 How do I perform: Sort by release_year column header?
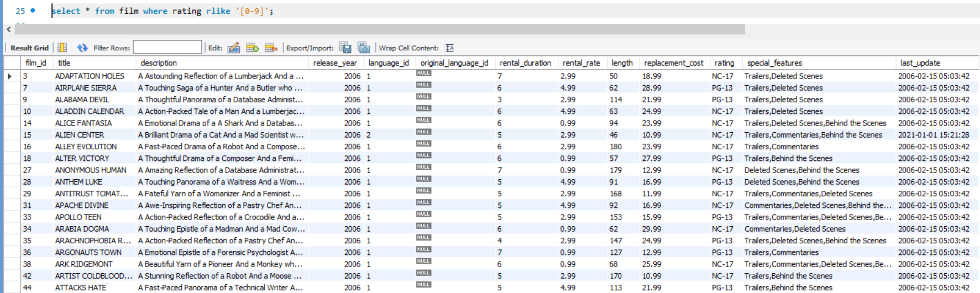[x=335, y=63]
